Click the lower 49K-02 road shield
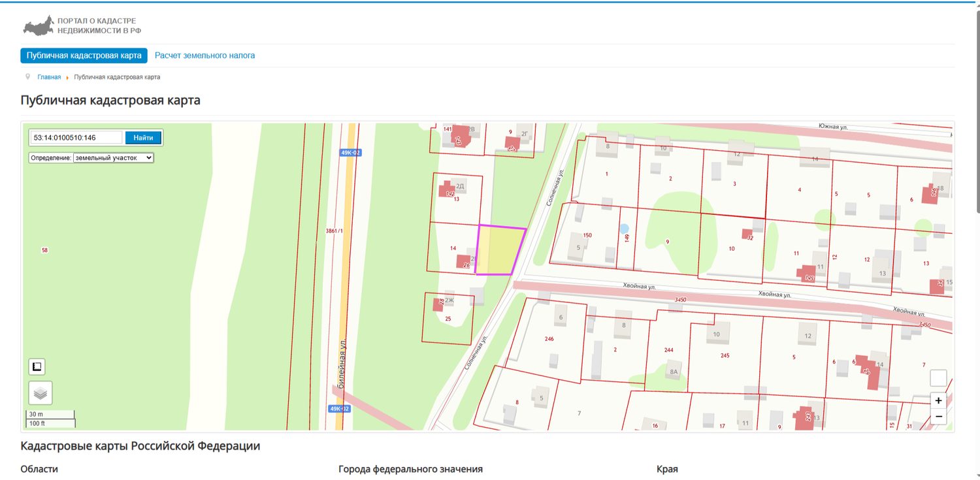This screenshot has height=480, width=980. (x=339, y=409)
